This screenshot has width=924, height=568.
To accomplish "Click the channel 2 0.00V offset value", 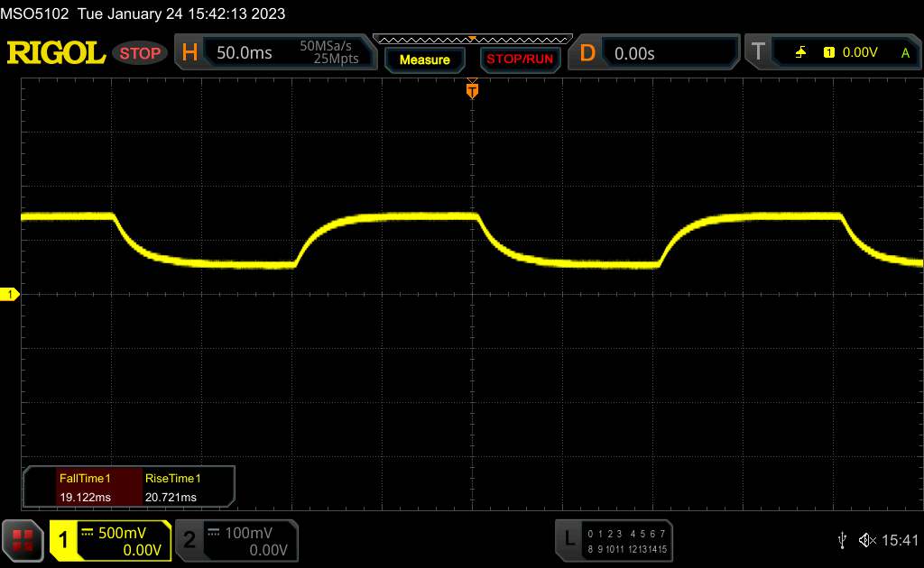I will click(x=268, y=550).
